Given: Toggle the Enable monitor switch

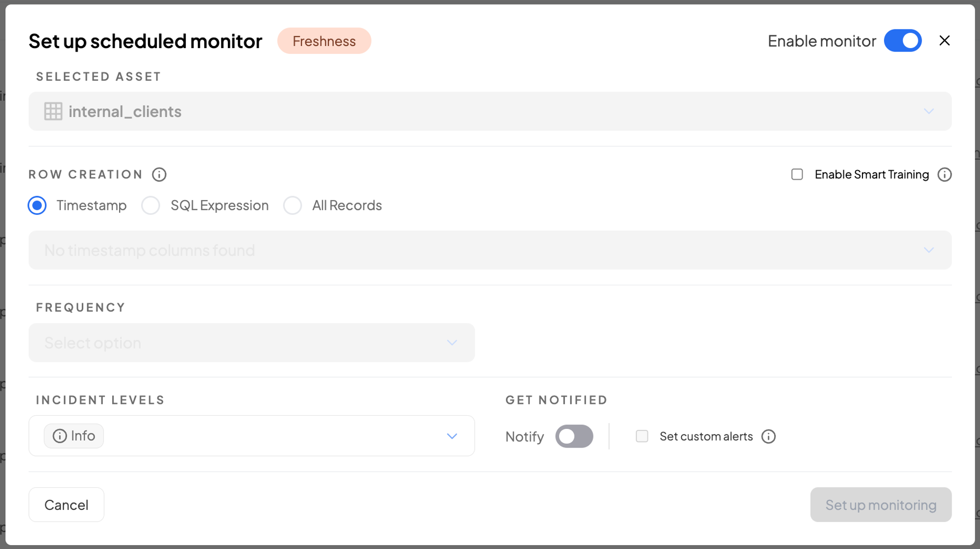Looking at the screenshot, I should pos(903,41).
